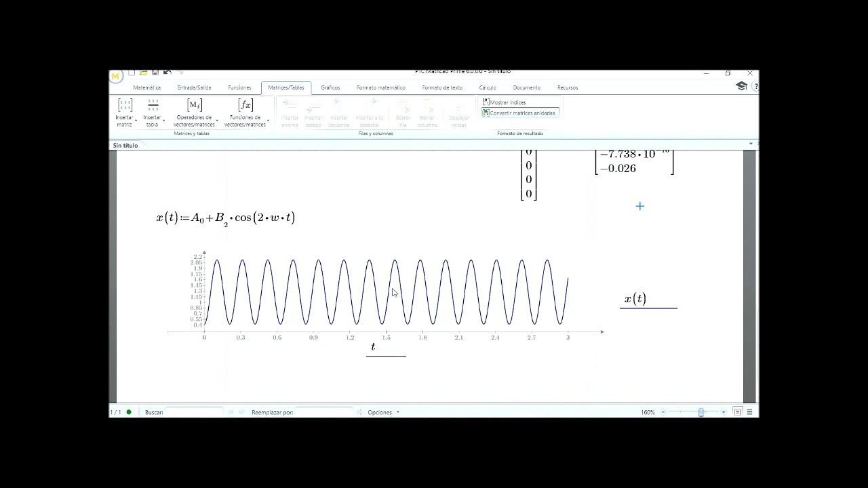Click the x(t) y-axis expression placeholder
Viewport: 868px width, 488px height.
[x=635, y=299]
